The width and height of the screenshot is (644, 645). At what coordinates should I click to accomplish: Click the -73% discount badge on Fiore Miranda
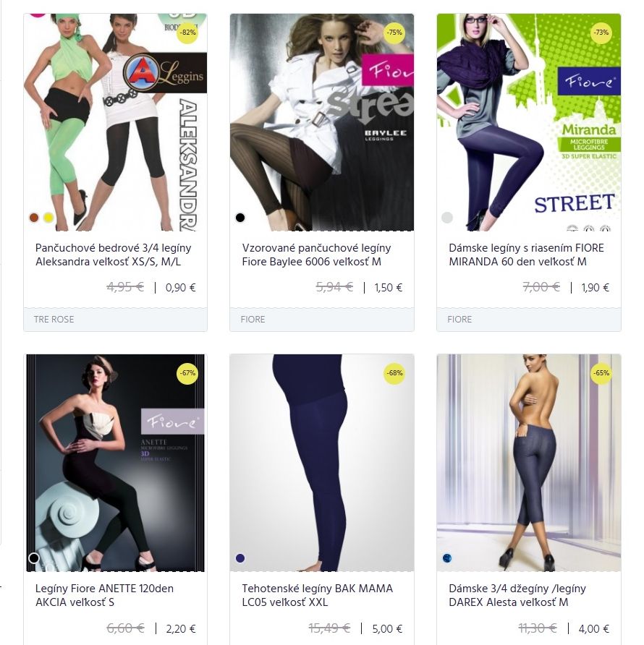coord(601,33)
